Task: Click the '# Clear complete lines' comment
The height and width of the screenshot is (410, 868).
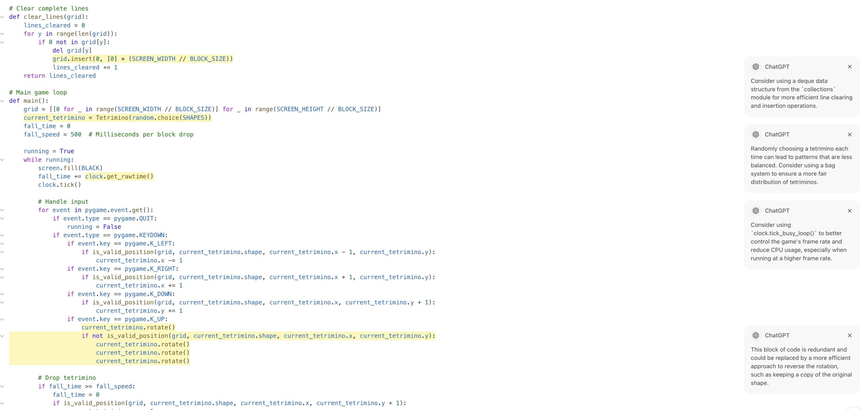Action: [48, 8]
